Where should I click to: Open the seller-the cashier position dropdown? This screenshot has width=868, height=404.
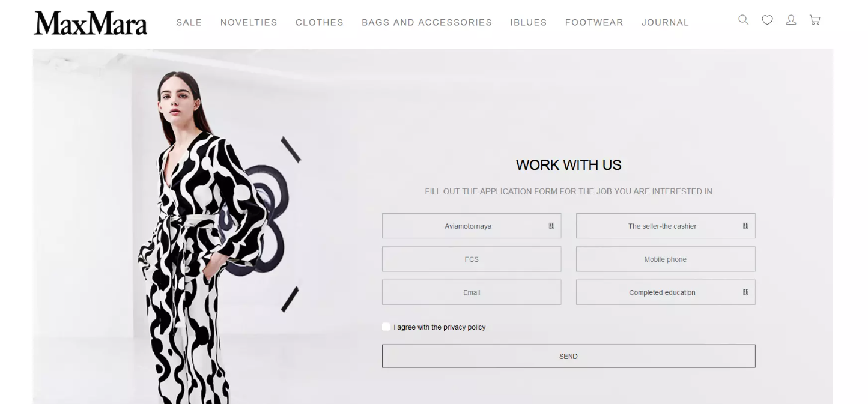point(666,226)
